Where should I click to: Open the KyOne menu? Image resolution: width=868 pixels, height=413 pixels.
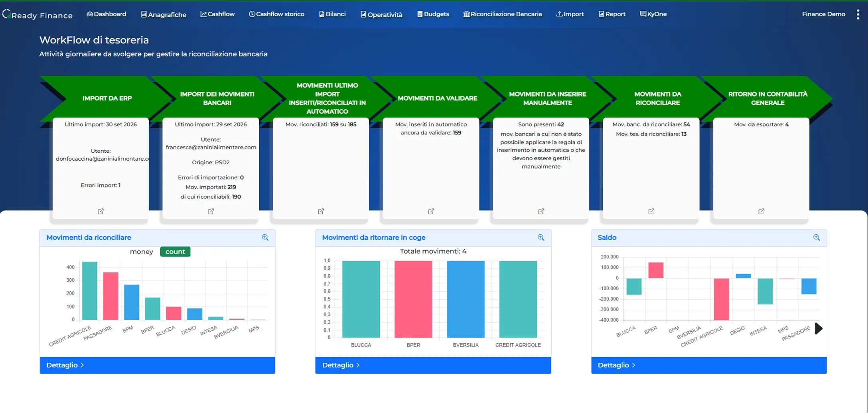tap(653, 14)
